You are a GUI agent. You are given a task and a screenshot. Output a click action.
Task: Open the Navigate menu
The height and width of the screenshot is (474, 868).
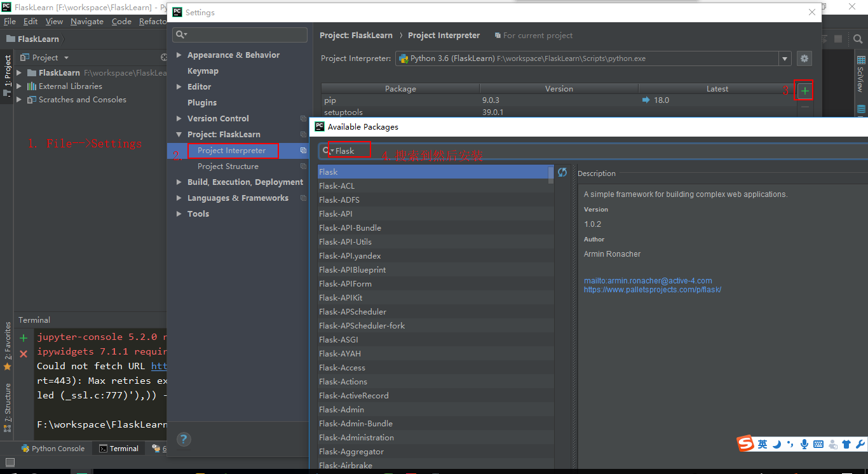[87, 22]
